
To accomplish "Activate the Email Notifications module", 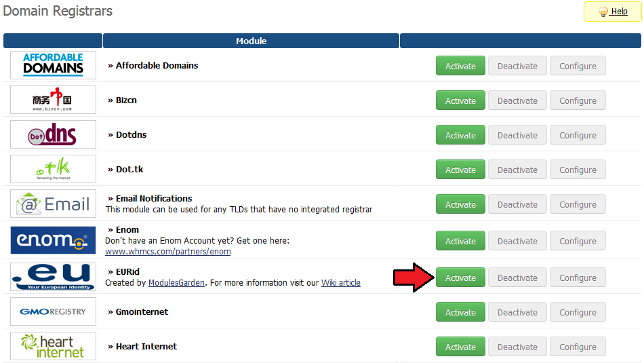I will (460, 204).
